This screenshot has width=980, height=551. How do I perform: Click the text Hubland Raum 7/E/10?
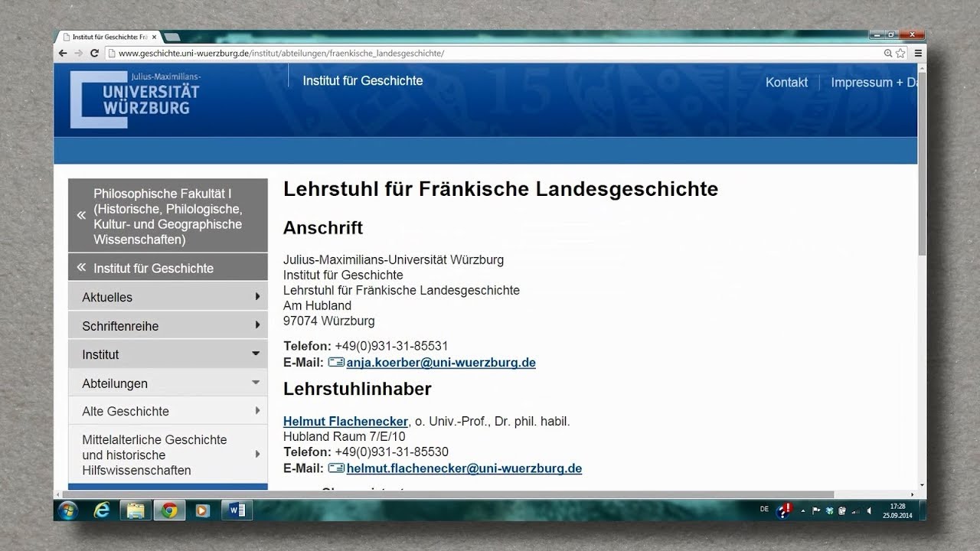pos(345,436)
